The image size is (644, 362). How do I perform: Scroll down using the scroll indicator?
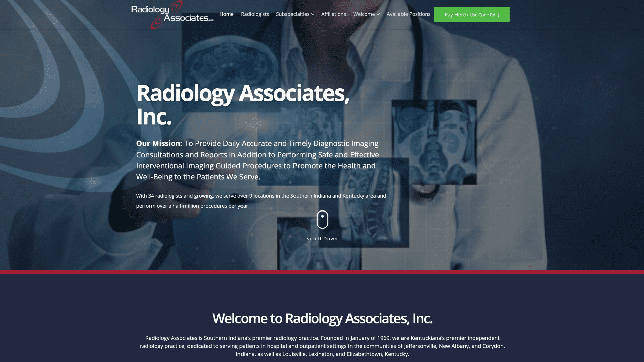[x=322, y=220]
